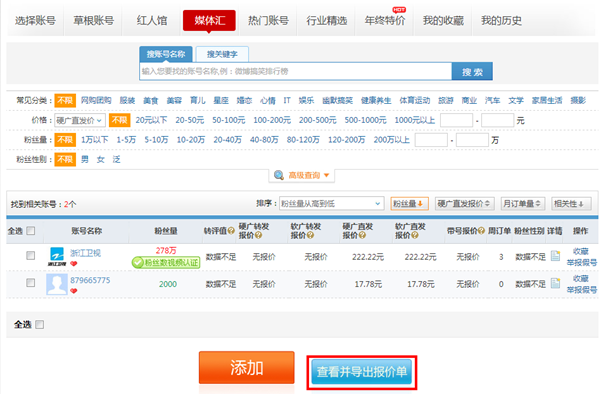Click the orange 添加 button
This screenshot has width=601, height=394.
coord(246,368)
